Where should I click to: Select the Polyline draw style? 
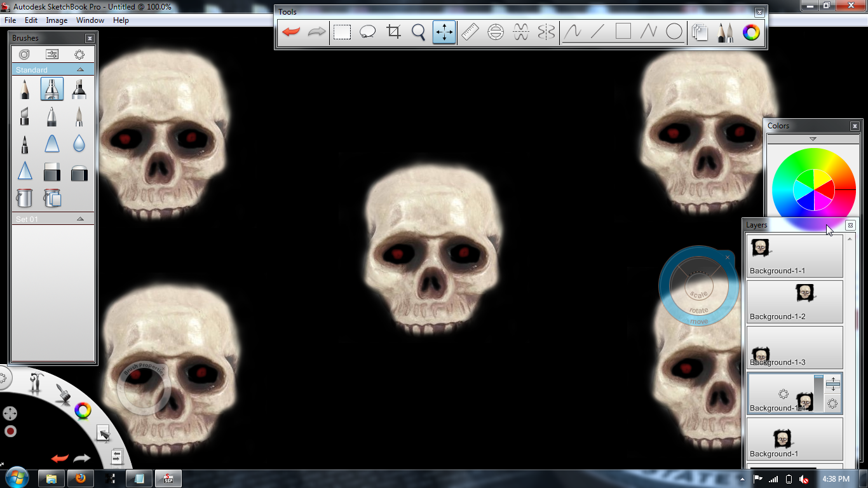click(x=649, y=32)
